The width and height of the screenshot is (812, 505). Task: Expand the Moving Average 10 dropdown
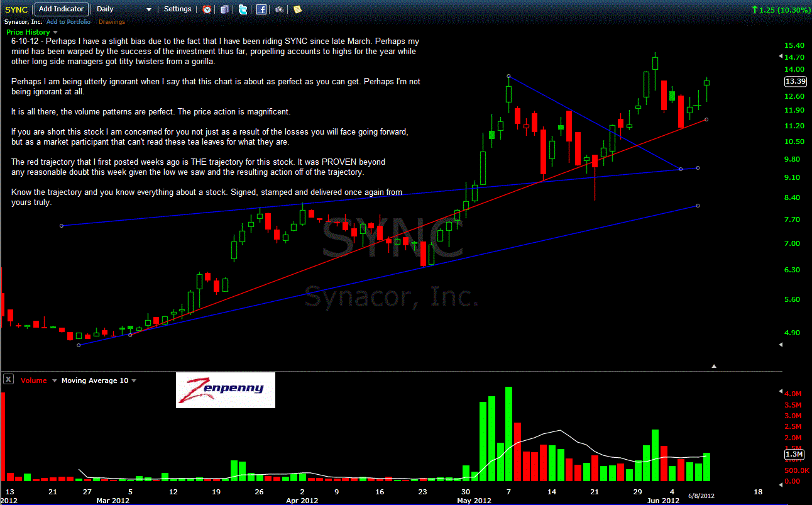coord(134,380)
